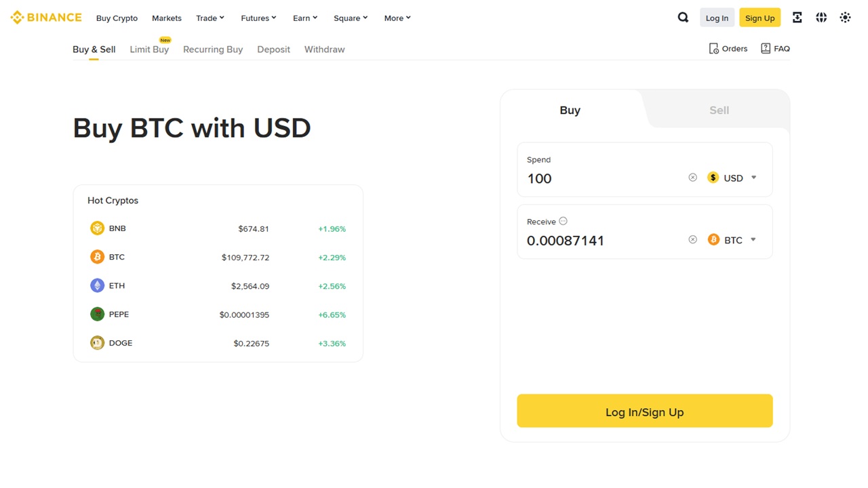
Task: Click the BNB change +1.96%
Action: pyautogui.click(x=332, y=229)
